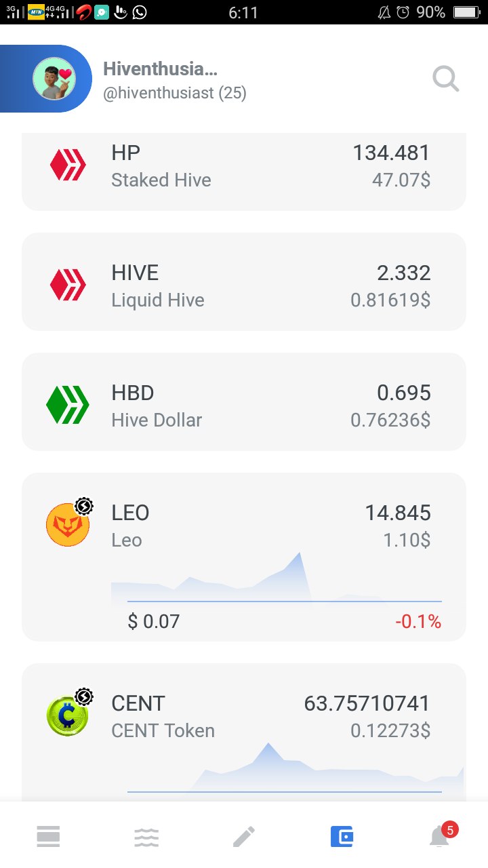Select the wallet tab icon
488x868 pixels.
click(342, 836)
